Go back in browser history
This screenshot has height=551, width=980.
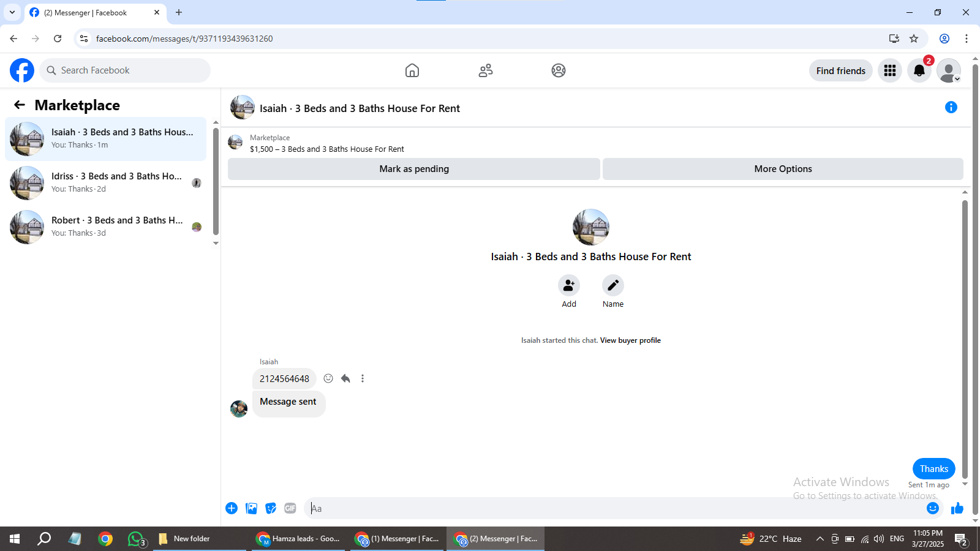pos(13,39)
